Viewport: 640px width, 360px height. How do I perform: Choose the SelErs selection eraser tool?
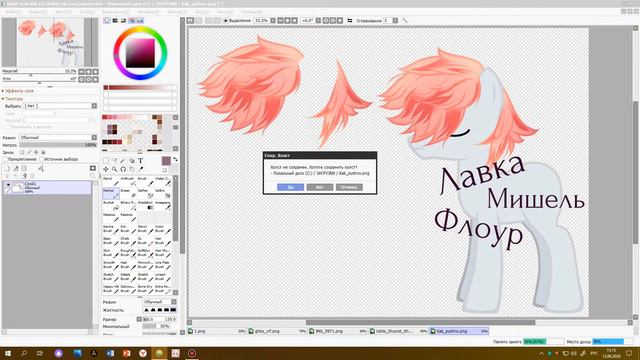tap(162, 193)
